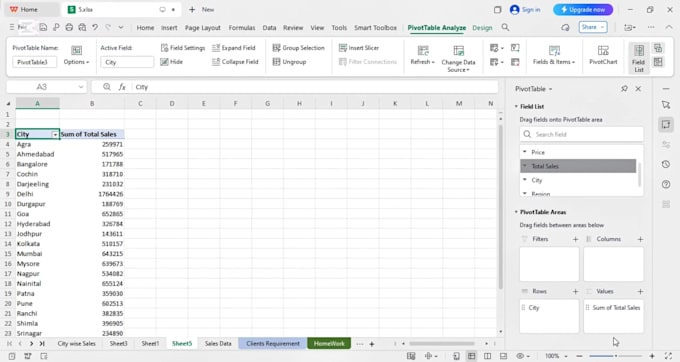Open the history clock icon in right sidebar
This screenshot has height=362, width=680.
click(666, 164)
